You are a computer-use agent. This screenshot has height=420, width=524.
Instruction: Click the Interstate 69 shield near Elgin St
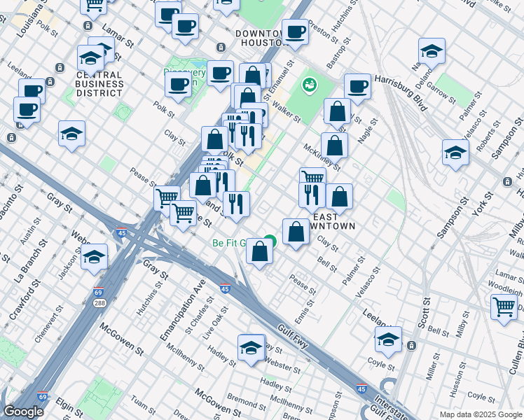43,396
